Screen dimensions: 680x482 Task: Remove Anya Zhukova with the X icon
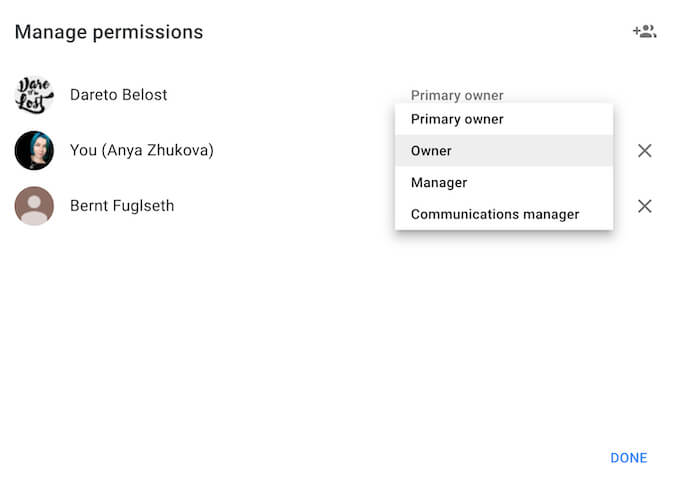(x=645, y=151)
